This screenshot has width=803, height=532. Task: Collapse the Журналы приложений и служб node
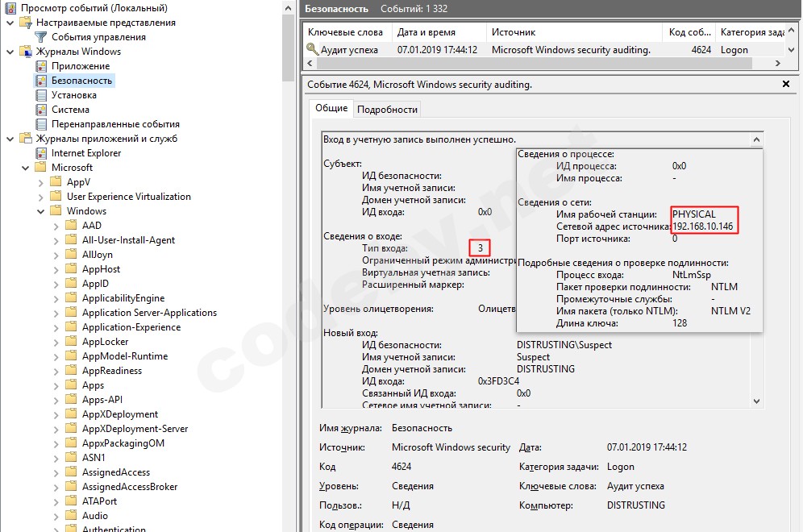10,139
